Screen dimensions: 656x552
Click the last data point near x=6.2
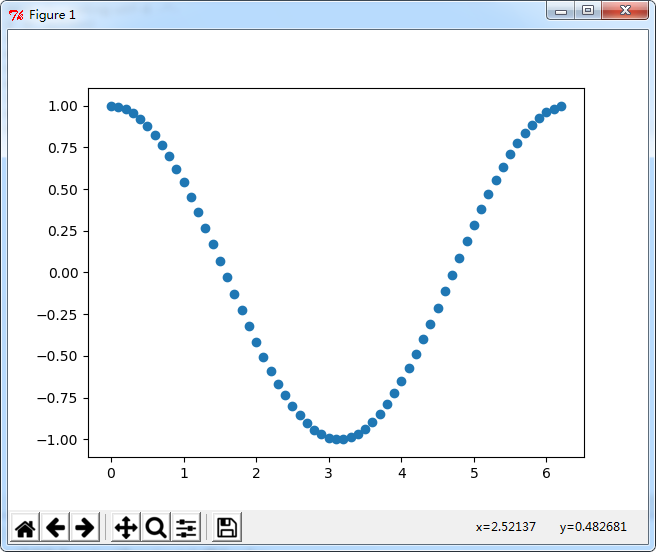pos(561,106)
